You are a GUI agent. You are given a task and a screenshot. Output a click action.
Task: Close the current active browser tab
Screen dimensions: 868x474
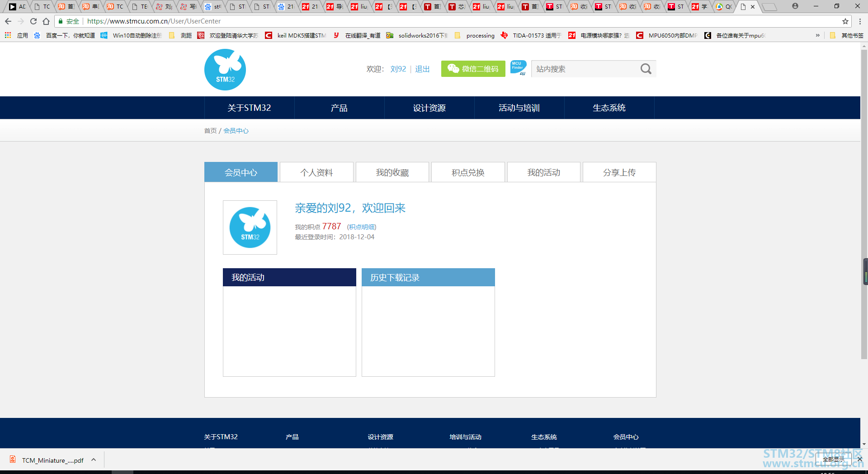(753, 7)
